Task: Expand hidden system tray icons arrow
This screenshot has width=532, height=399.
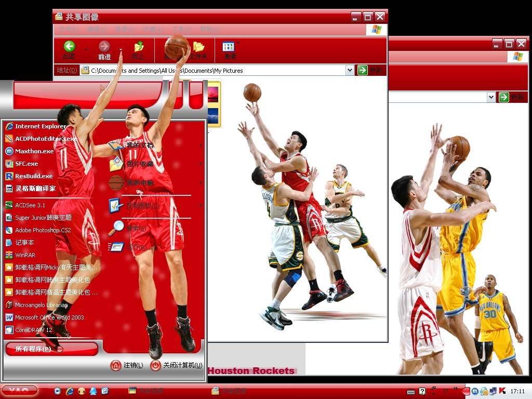Action: click(x=465, y=392)
